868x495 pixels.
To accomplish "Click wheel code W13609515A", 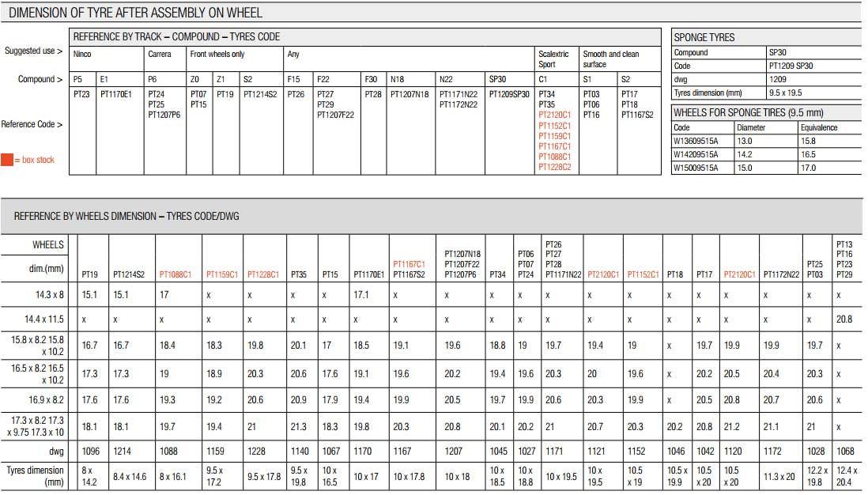I will (696, 141).
